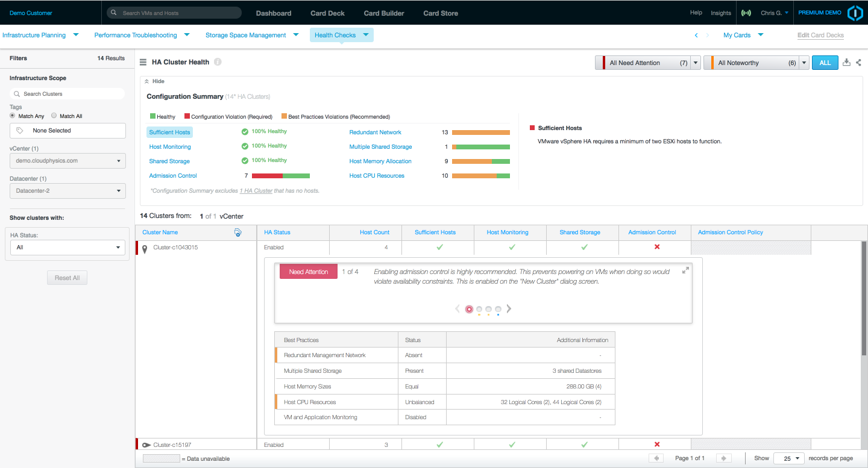The image size is (868, 468).
Task: Open records per page dropdown
Action: [x=789, y=458]
